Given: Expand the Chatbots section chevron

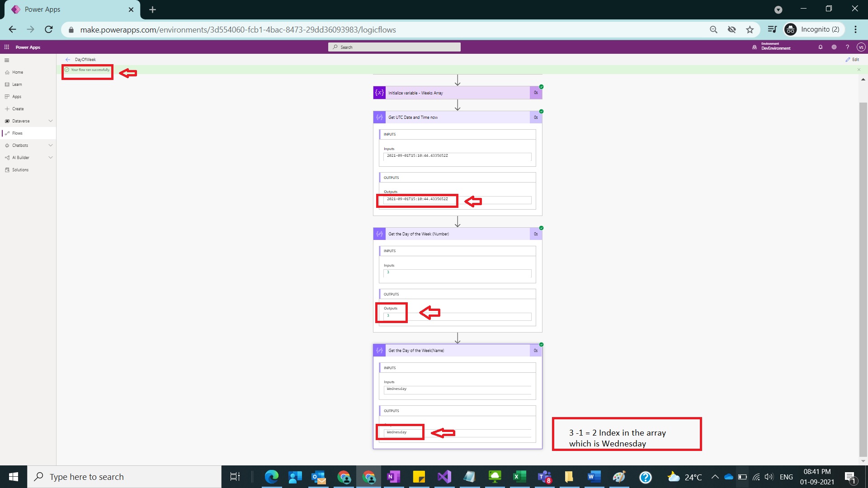Looking at the screenshot, I should coord(51,145).
